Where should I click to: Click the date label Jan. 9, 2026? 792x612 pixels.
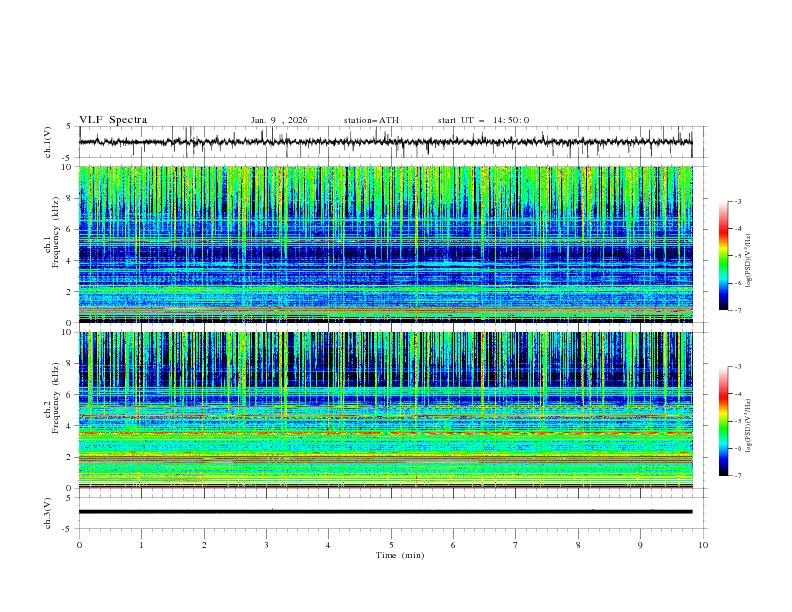[279, 120]
